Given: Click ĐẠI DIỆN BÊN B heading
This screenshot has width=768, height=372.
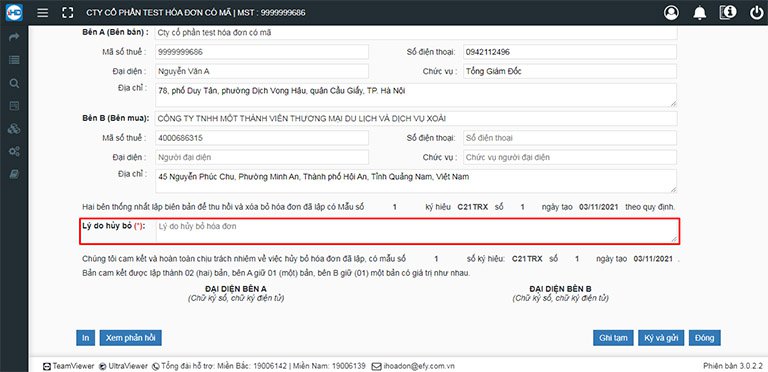Looking at the screenshot, I should [560, 289].
